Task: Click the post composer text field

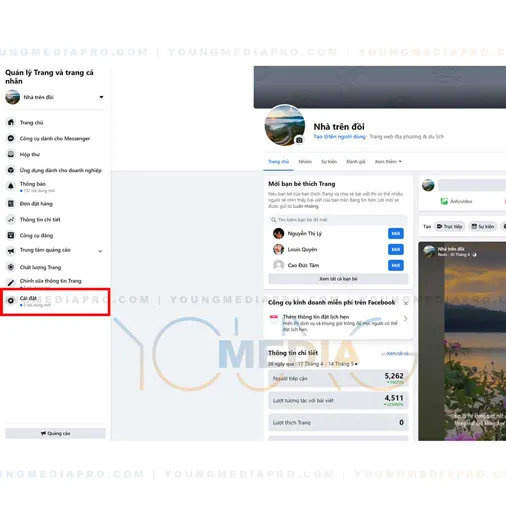Action: 472,185
